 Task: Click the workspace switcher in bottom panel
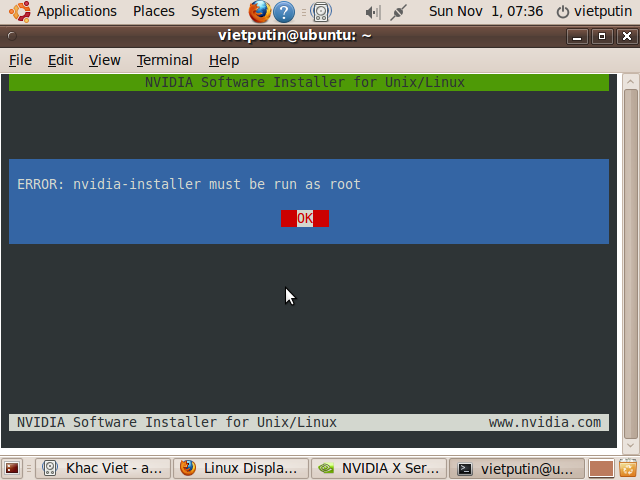coord(601,468)
